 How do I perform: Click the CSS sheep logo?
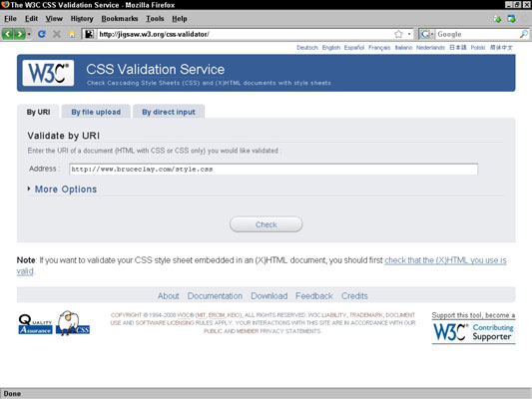pos(73,323)
